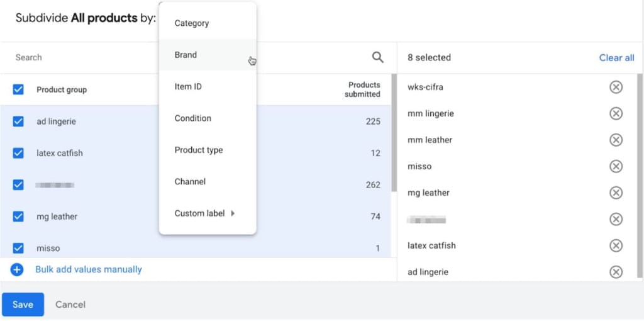The height and width of the screenshot is (321, 644).
Task: Toggle the select-all Product group checkbox
Action: [18, 89]
